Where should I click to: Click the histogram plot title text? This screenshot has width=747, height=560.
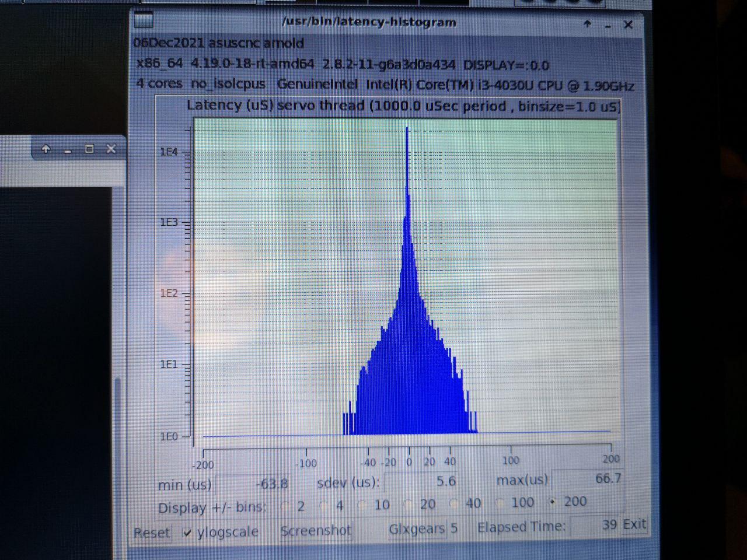pyautogui.click(x=403, y=106)
